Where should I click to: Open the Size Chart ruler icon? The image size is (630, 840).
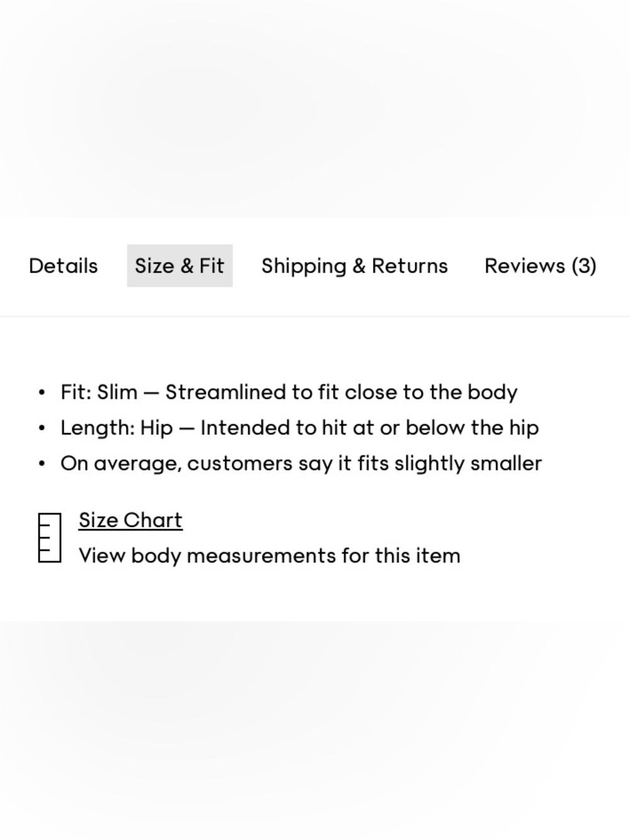click(50, 538)
